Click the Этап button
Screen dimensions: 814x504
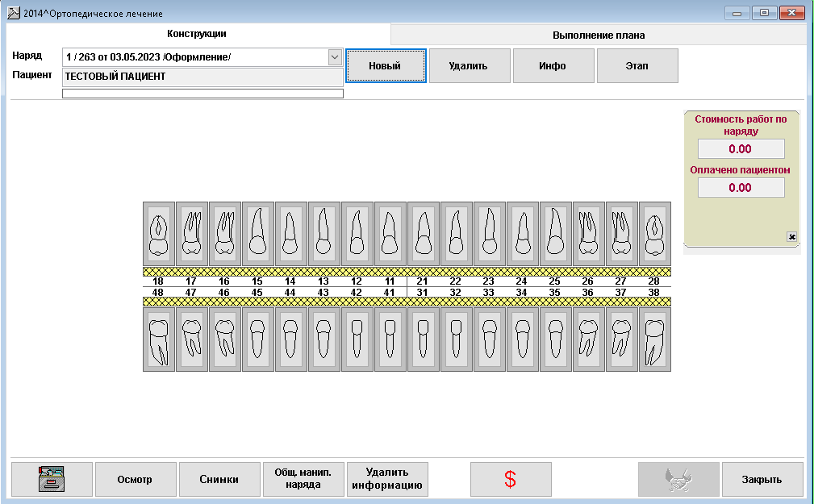(x=637, y=66)
